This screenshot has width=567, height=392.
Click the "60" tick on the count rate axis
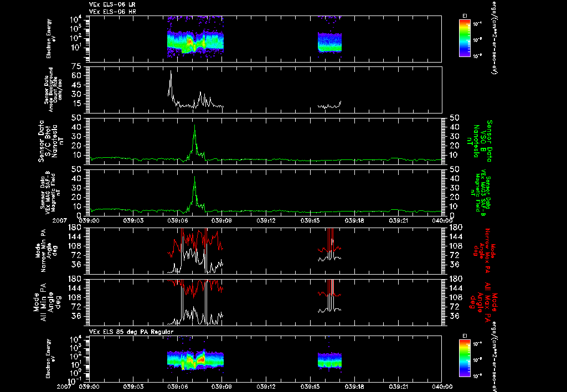coord(75,76)
